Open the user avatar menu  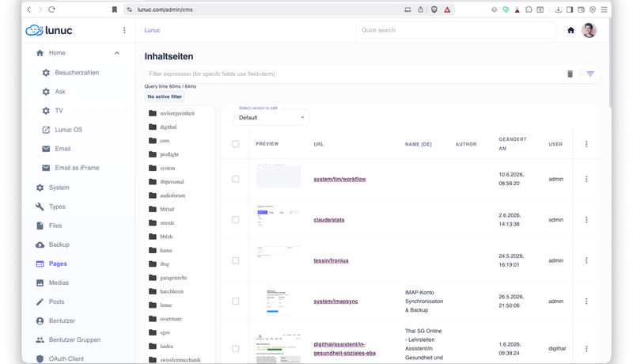pos(589,30)
